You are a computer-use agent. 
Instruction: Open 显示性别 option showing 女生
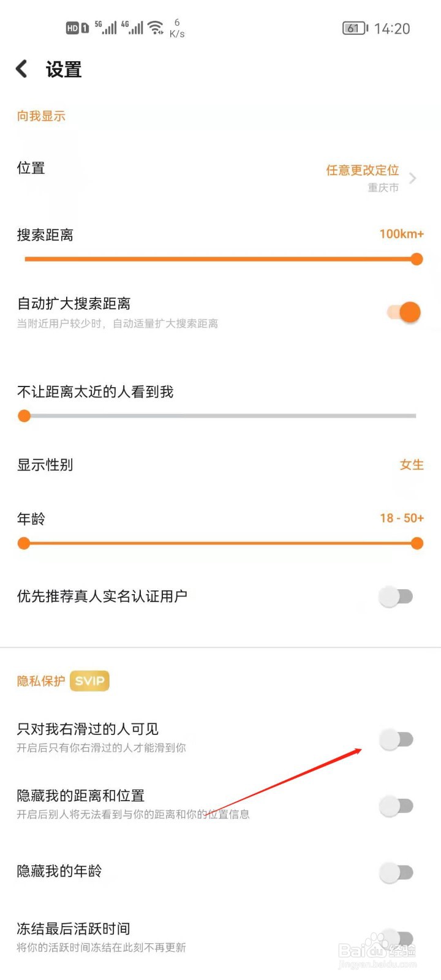click(221, 465)
